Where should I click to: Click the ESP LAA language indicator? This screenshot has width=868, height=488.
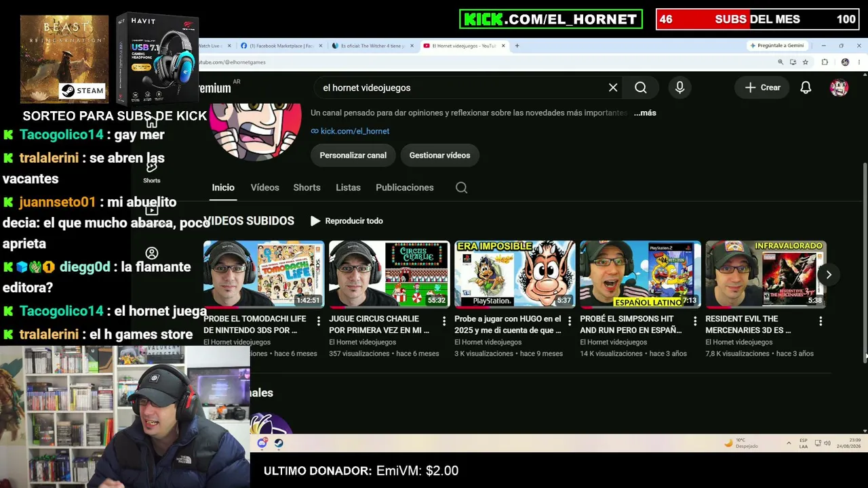coord(804,443)
